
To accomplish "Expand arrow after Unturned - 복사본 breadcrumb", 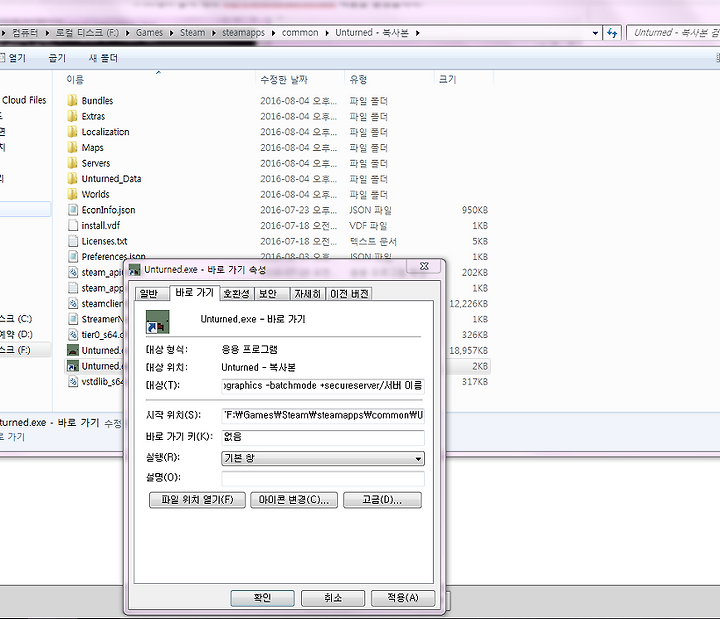I will [x=417, y=33].
